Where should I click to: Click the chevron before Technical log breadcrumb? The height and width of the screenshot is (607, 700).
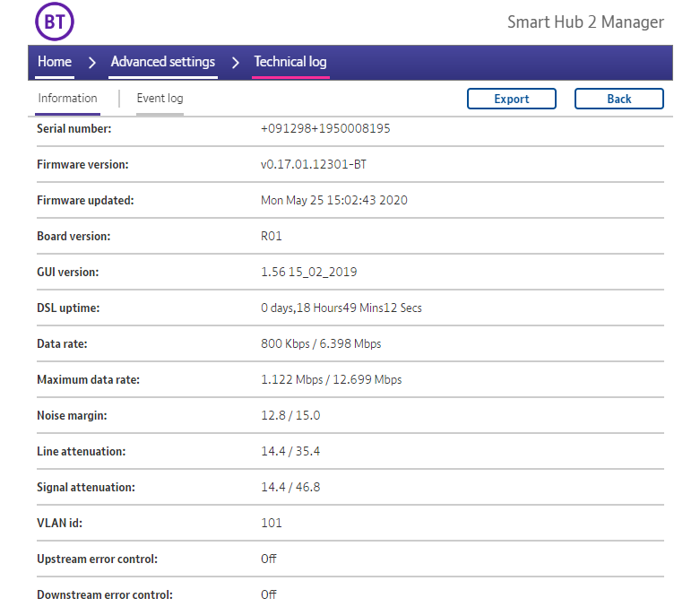point(235,63)
